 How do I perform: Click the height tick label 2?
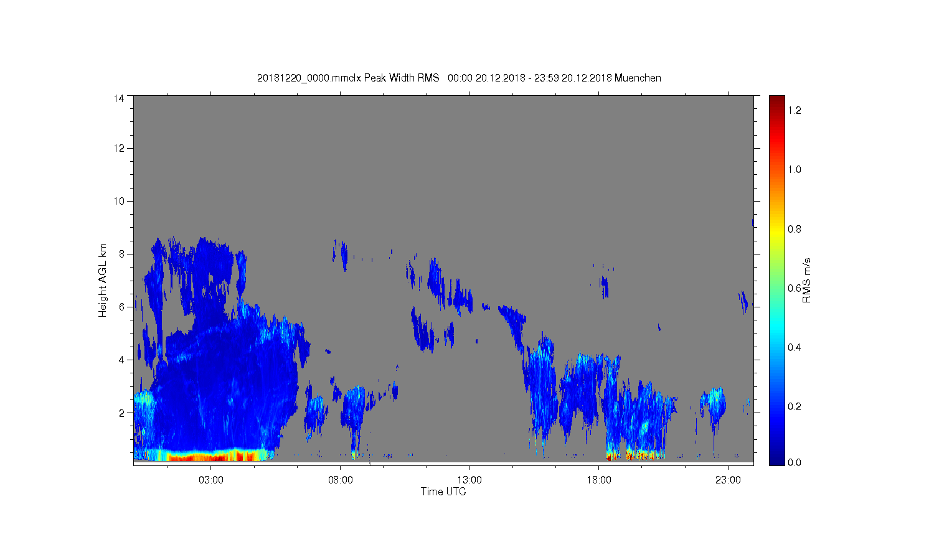(x=121, y=413)
